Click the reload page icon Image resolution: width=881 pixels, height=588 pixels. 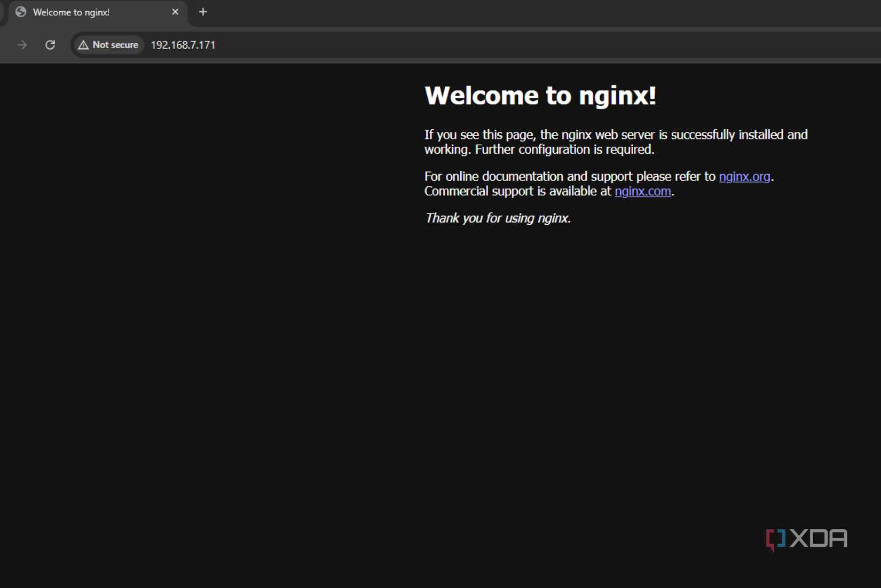click(x=50, y=45)
